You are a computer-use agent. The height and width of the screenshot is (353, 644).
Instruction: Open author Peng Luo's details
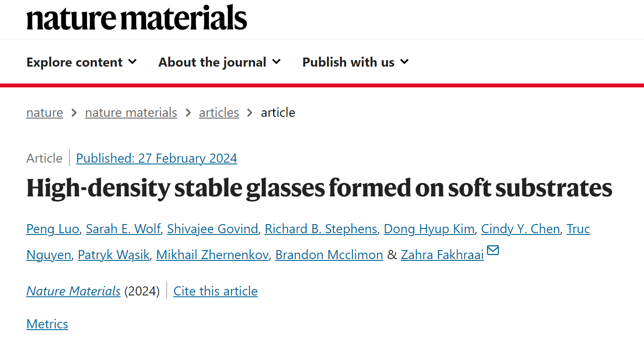[x=53, y=229]
